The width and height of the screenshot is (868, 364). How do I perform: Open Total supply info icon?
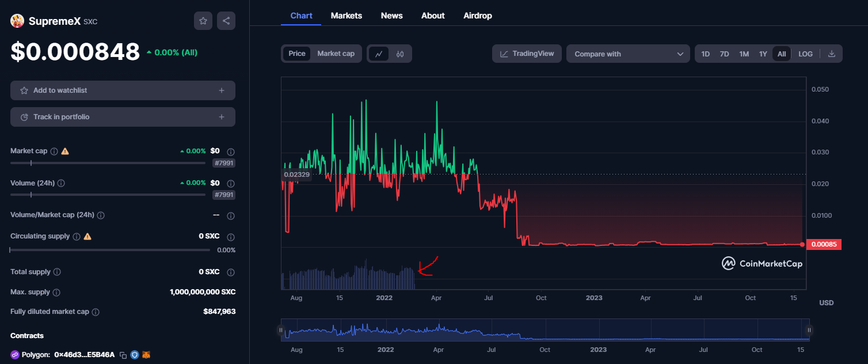pyautogui.click(x=57, y=272)
